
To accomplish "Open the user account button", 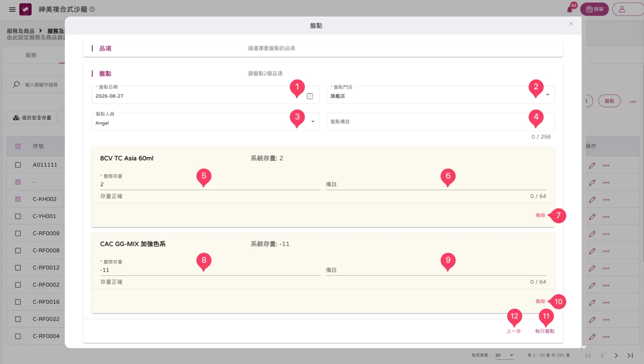I will pos(627,9).
